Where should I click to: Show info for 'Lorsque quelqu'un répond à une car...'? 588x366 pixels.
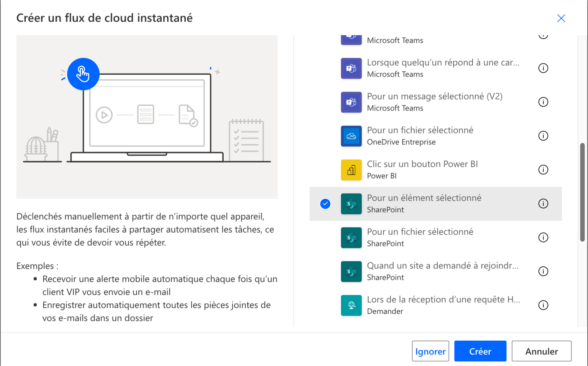click(x=543, y=68)
